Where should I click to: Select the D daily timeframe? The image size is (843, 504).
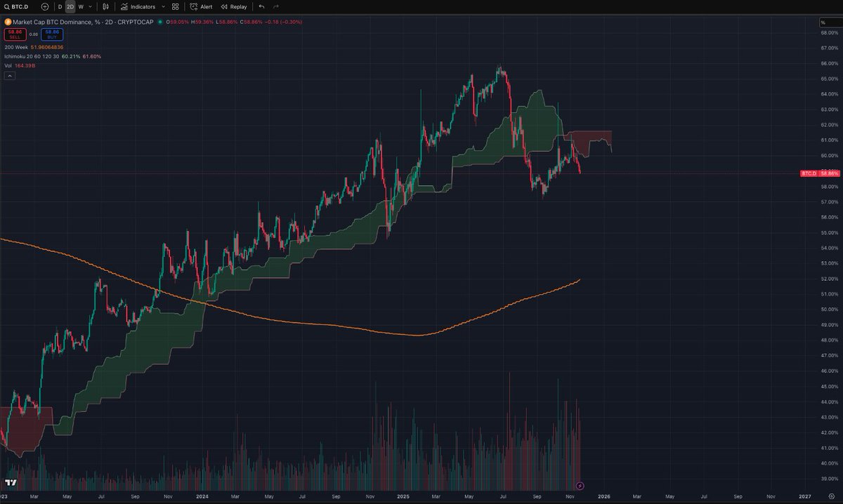pyautogui.click(x=60, y=6)
